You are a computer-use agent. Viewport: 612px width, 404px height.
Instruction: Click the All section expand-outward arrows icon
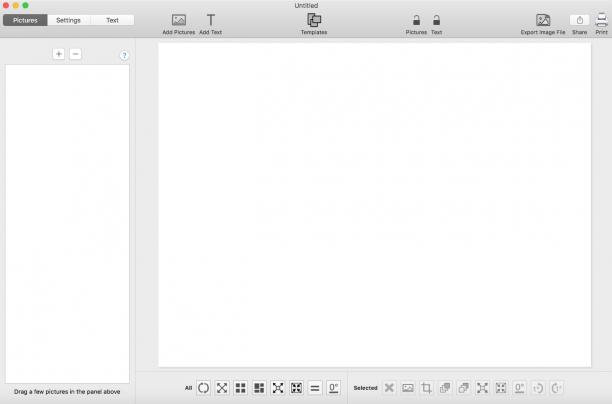[x=278, y=388]
